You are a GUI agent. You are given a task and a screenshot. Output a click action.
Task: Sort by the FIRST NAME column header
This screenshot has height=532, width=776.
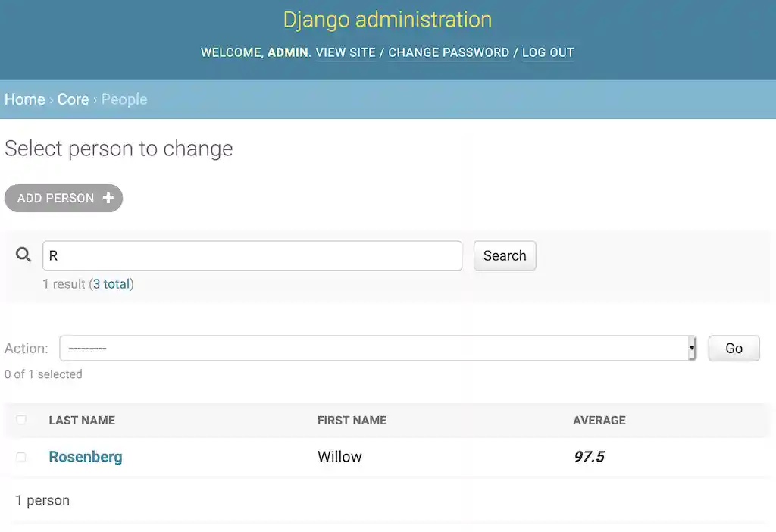tap(352, 420)
